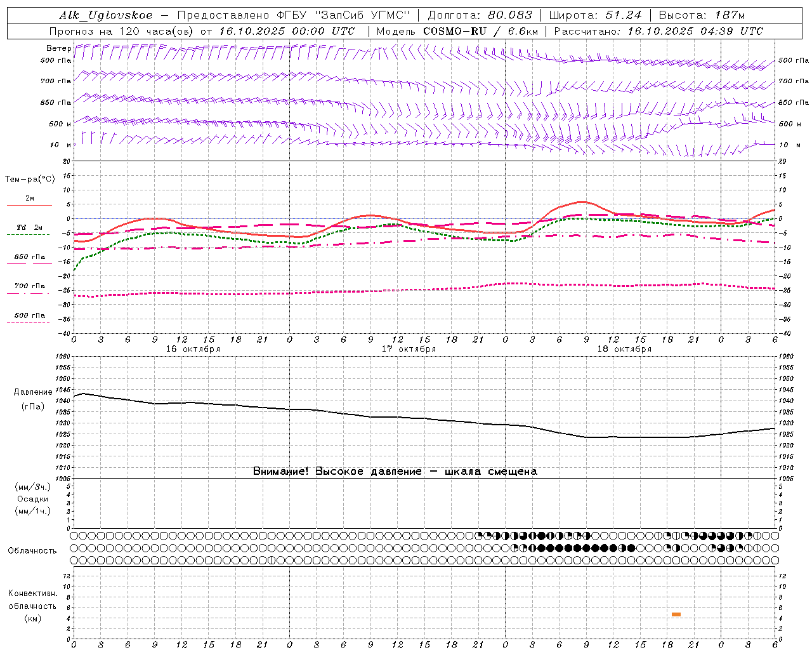
Task: Click the warning Внимание! Высокое давление — шкала смещена
Action: (395, 472)
